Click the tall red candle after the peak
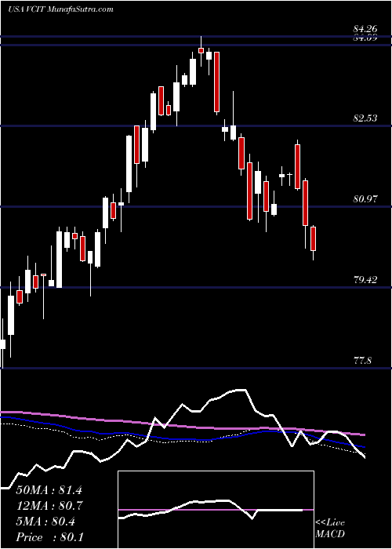The image size is (392, 549). pos(217,82)
